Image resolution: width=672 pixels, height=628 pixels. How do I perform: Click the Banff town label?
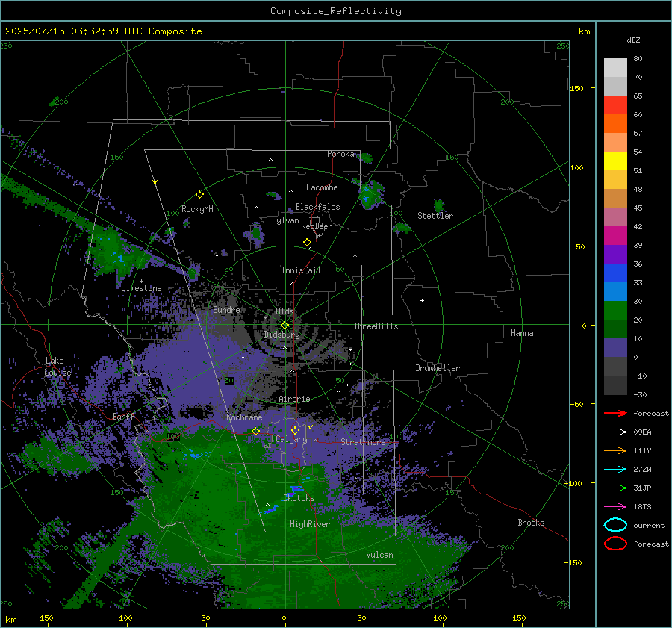pos(123,416)
